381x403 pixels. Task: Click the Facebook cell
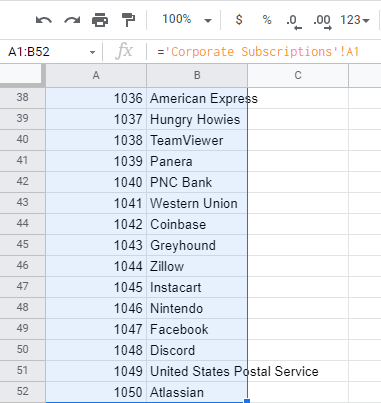coord(197,329)
